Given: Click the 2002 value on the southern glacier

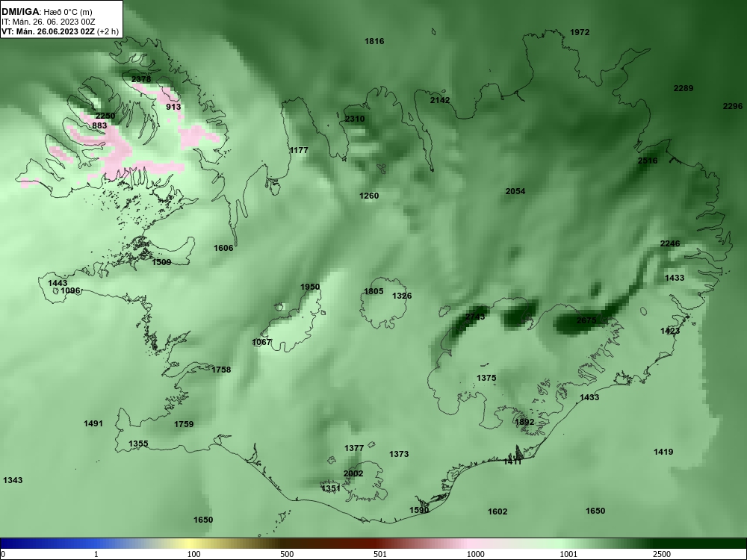Looking at the screenshot, I should tap(353, 474).
